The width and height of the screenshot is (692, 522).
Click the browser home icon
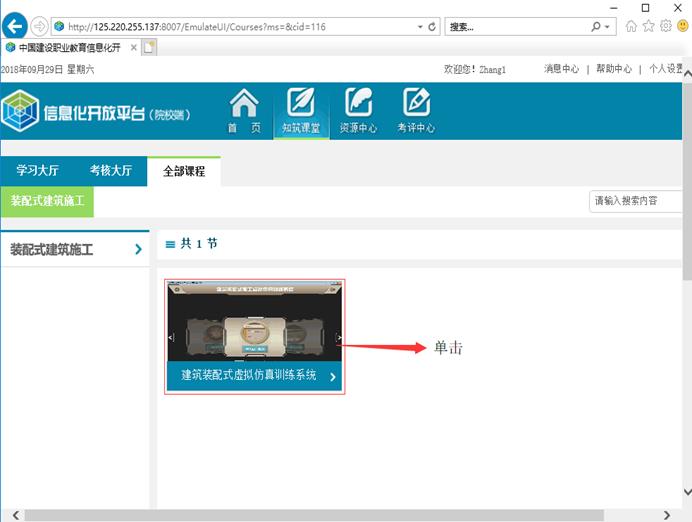[631, 26]
